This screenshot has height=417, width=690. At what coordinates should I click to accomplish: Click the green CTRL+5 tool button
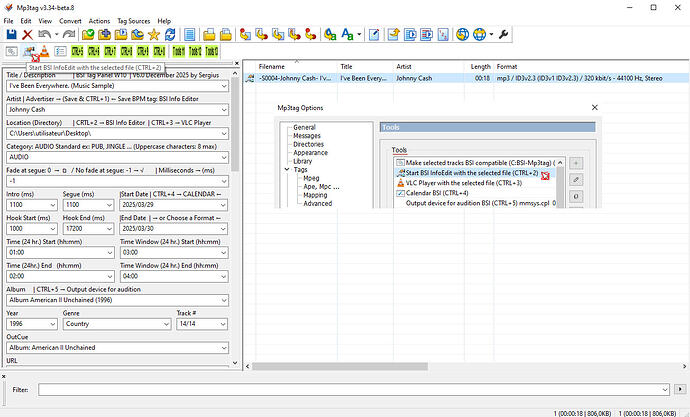tap(77, 51)
